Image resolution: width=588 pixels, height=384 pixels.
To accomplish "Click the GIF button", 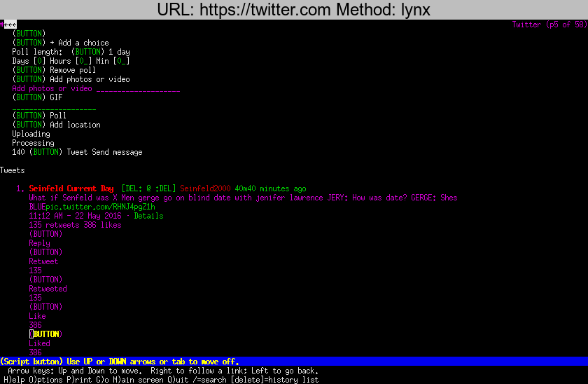I will (29, 97).
